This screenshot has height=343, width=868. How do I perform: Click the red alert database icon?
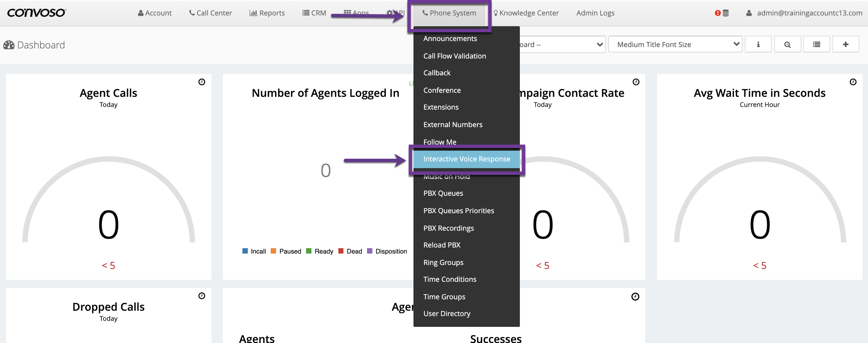[722, 13]
